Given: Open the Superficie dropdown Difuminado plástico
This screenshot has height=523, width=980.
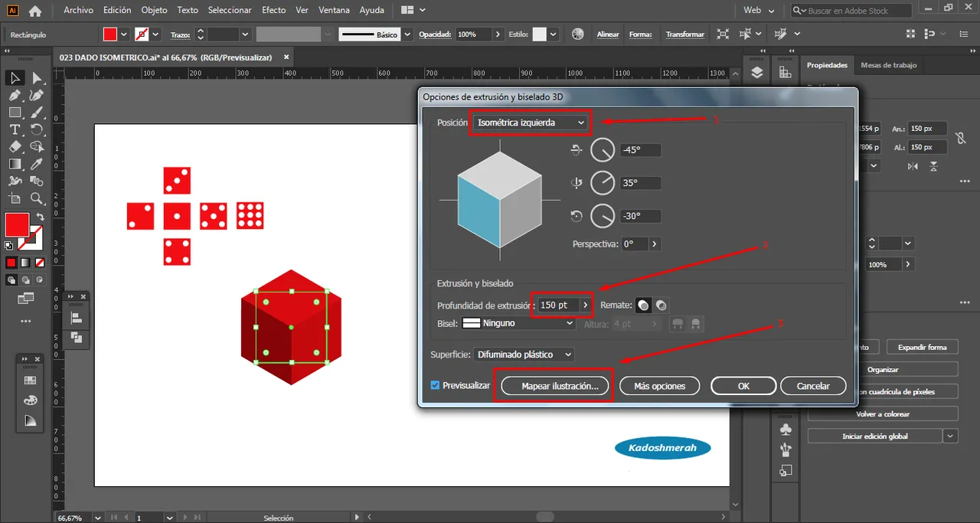Looking at the screenshot, I should 524,355.
